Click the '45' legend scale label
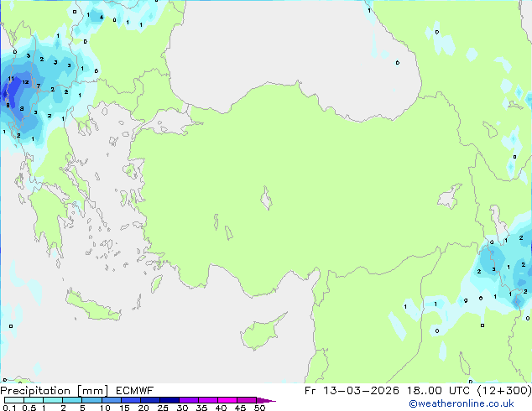 pyautogui.click(x=240, y=408)
